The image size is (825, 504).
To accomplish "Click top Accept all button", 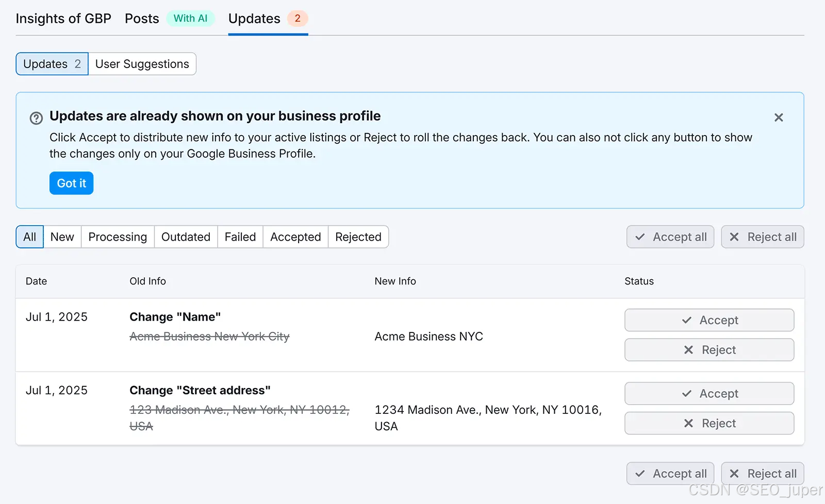I will 670,237.
